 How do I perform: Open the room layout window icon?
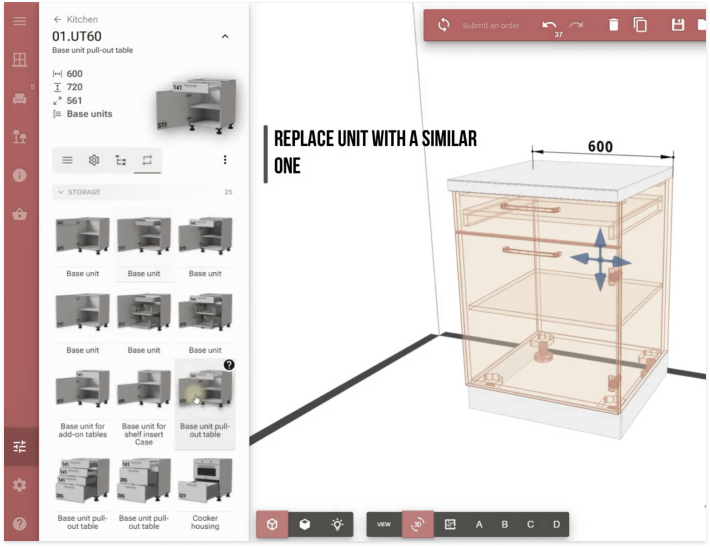tap(19, 60)
